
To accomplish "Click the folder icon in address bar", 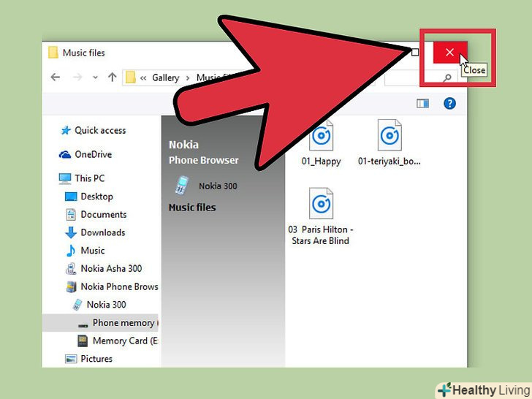I will tap(131, 77).
